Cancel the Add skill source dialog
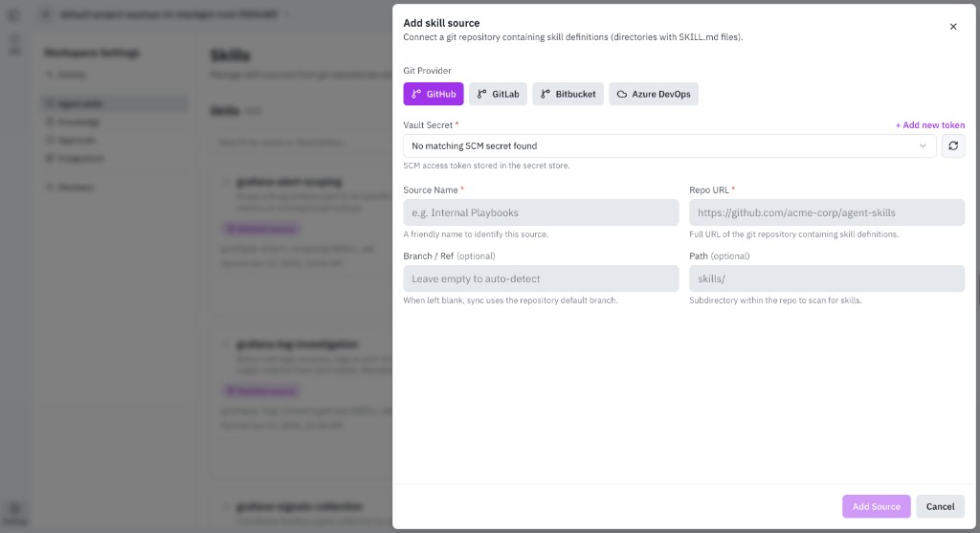Screen dimensions: 980x533 940,506
